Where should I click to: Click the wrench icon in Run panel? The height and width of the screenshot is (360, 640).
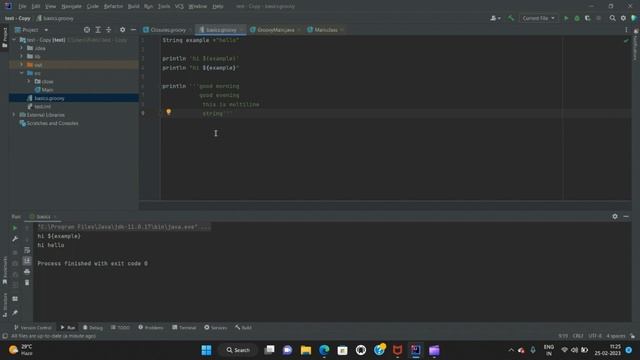15,239
